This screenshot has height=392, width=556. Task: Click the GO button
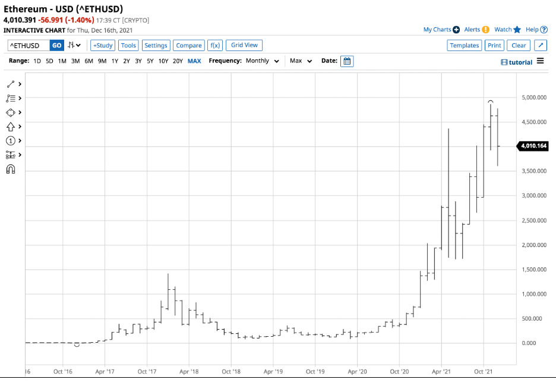click(57, 45)
